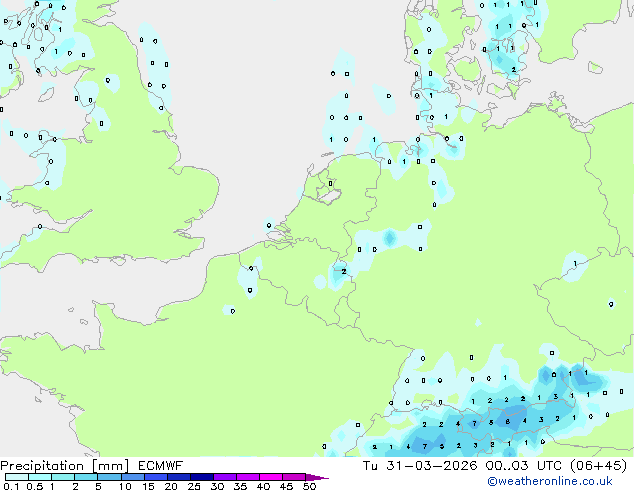634x490 pixels.
Task: Pick the 15–20 mm blue legend swatch
Action: click(156, 477)
